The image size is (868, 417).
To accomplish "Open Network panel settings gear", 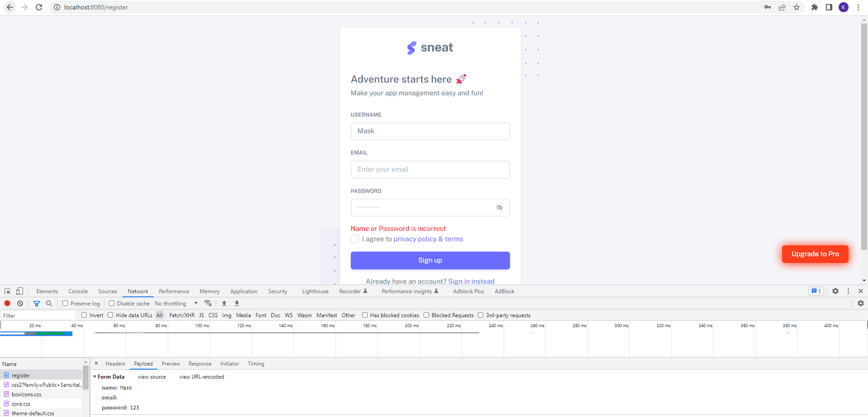I will click(x=861, y=303).
